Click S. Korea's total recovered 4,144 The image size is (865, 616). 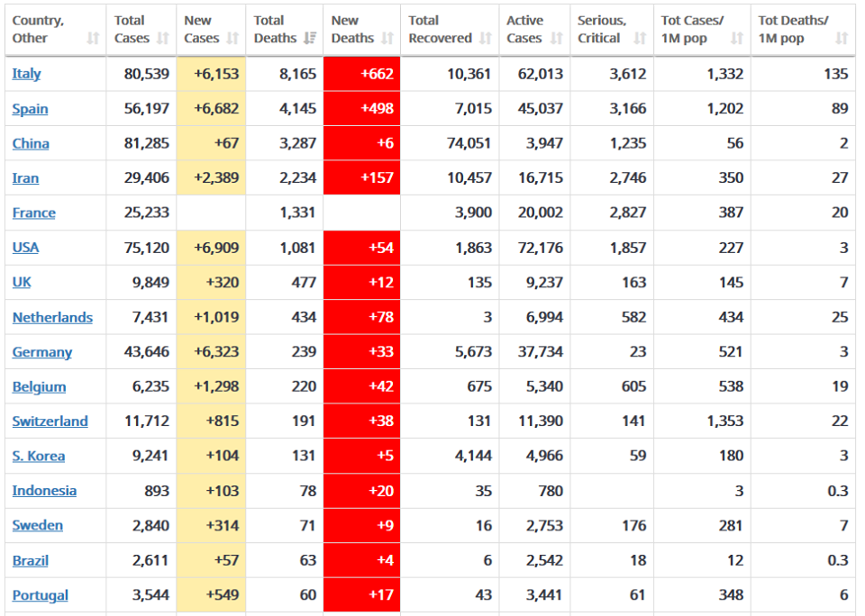pos(473,456)
